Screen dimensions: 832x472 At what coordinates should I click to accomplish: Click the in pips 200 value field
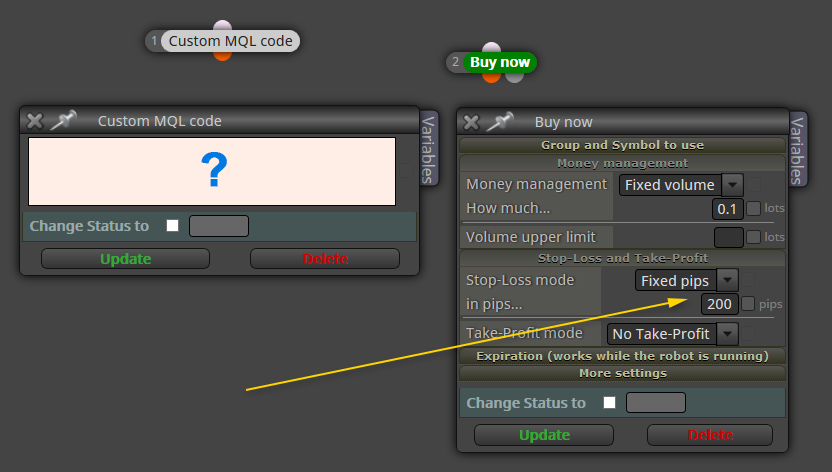click(x=720, y=304)
